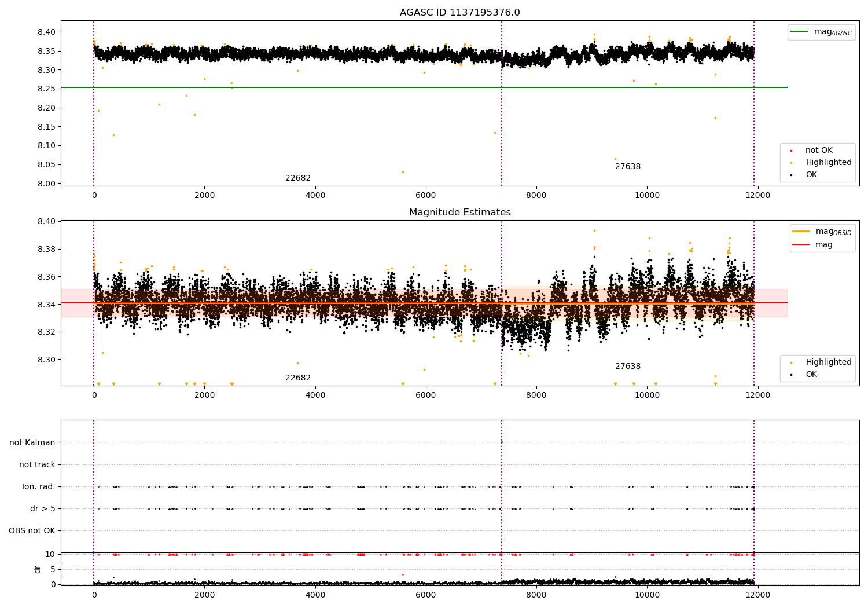
Task: Click the 4000 tick under the bottom dr plot
Action: pyautogui.click(x=315, y=595)
